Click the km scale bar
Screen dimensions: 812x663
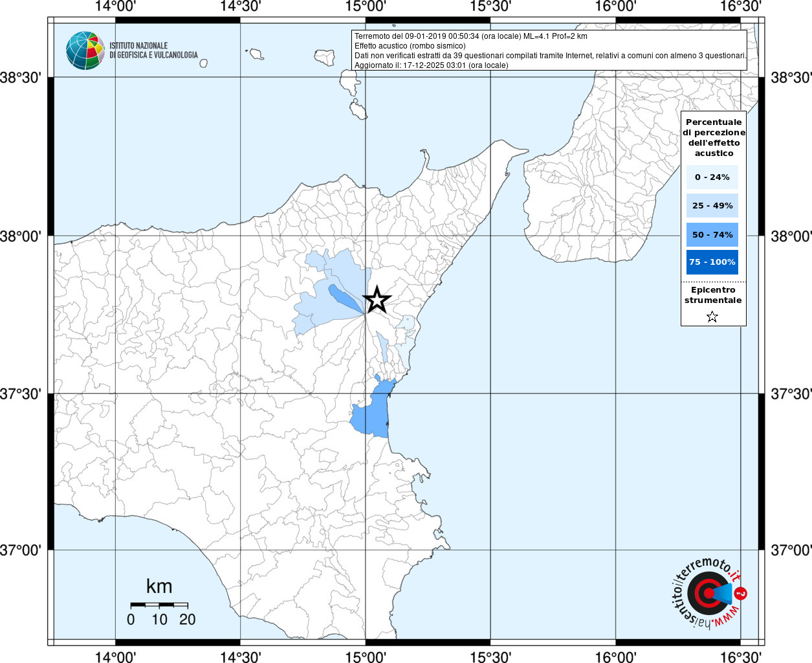(159, 605)
